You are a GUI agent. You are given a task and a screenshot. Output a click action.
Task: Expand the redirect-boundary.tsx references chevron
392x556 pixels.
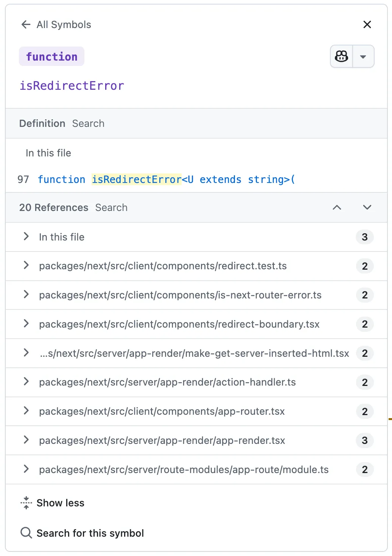coord(26,324)
